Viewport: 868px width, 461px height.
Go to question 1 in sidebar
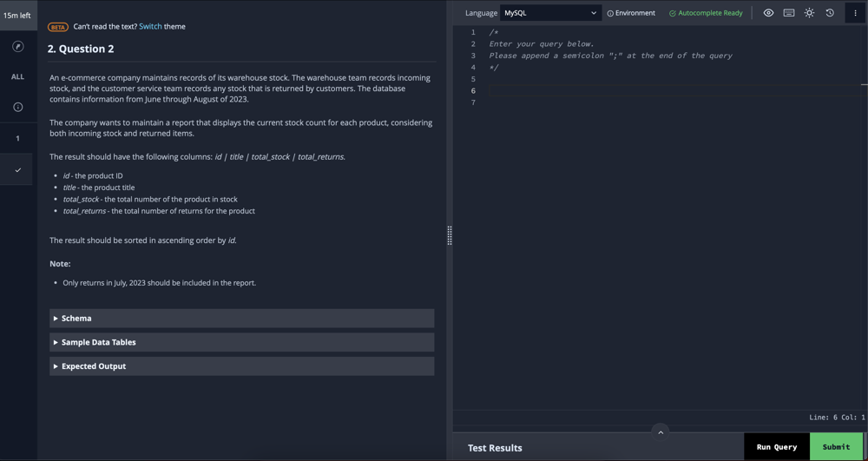(17, 138)
